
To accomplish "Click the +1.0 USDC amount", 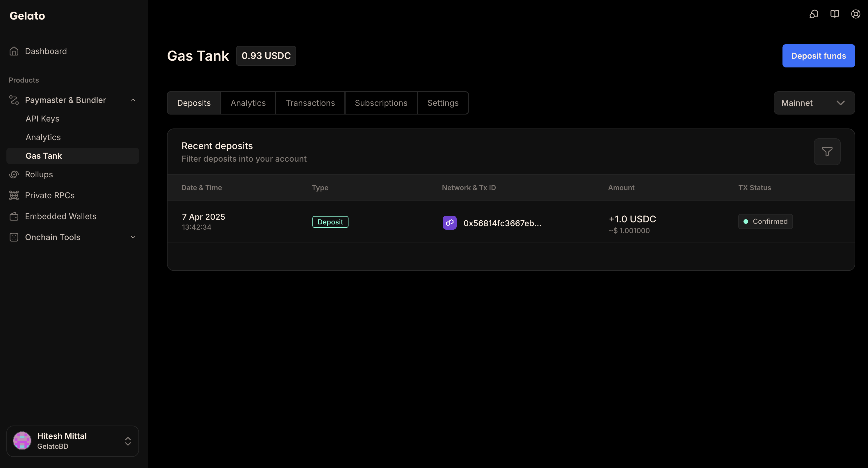I will (632, 219).
